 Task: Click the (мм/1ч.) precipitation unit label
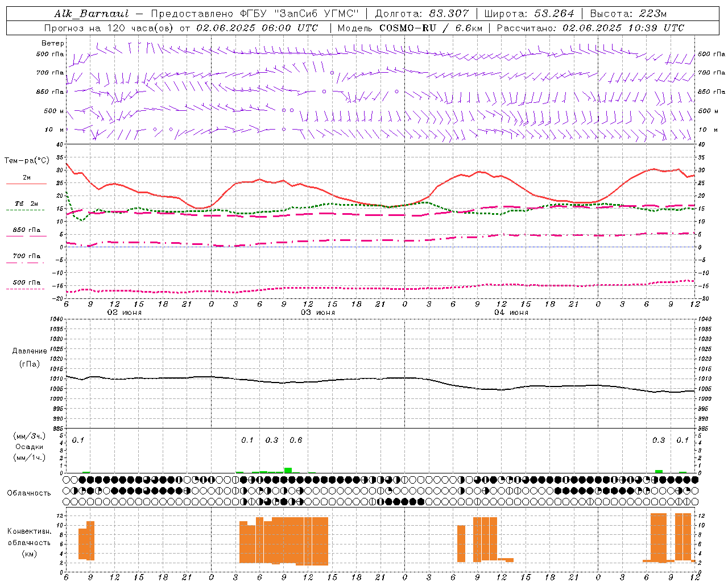click(30, 457)
